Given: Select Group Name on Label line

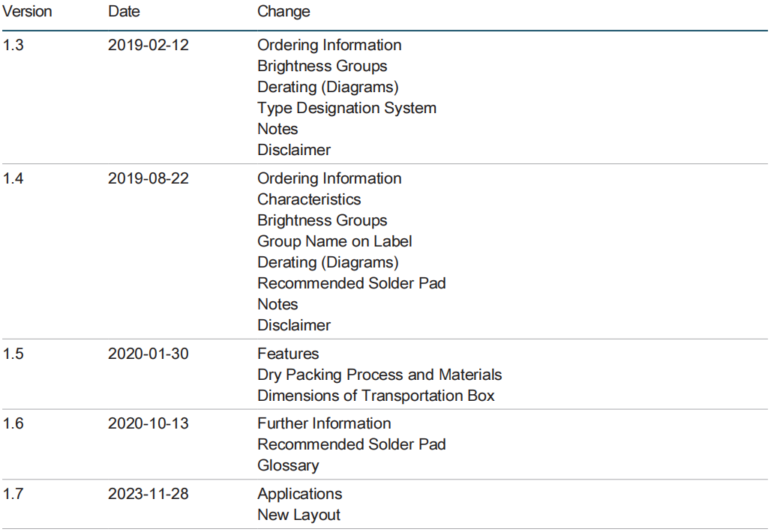Looking at the screenshot, I should click(334, 241).
